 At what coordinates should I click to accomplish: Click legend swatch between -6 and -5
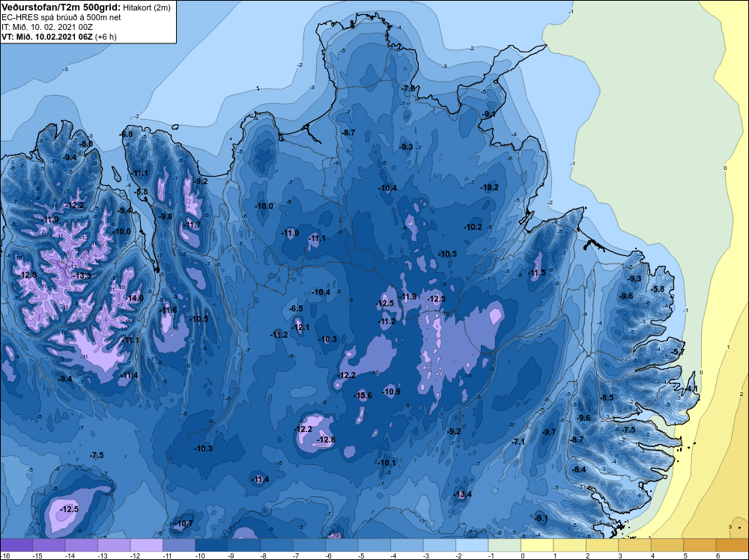(342, 545)
